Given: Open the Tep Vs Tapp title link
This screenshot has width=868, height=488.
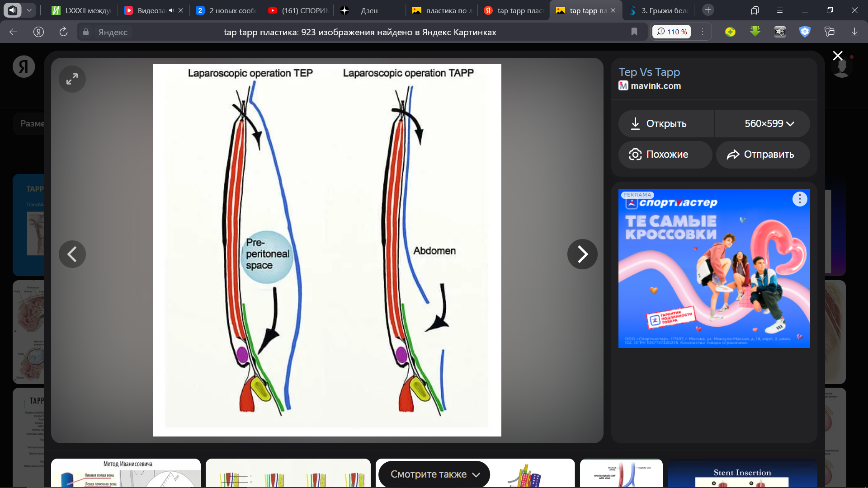Looking at the screenshot, I should click(x=649, y=72).
